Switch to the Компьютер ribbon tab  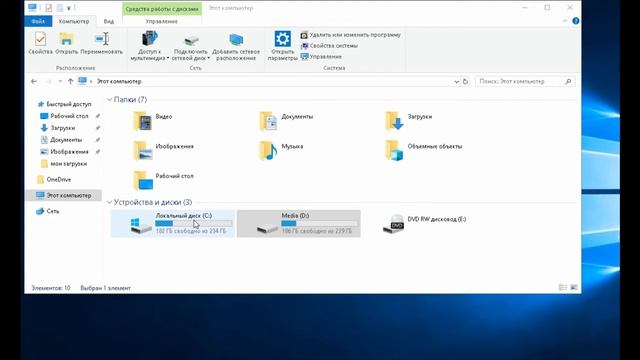(73, 21)
